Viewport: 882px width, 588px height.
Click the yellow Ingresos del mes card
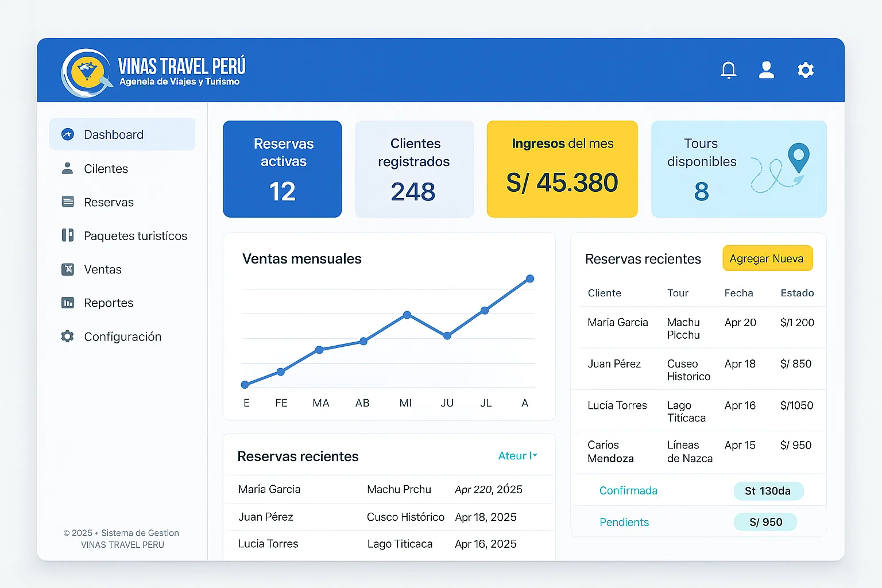click(x=562, y=169)
